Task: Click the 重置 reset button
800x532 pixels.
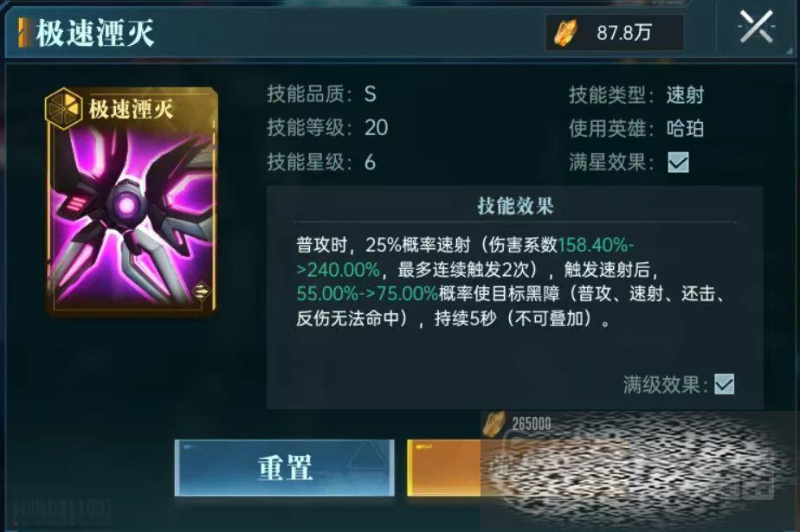Action: point(284,467)
